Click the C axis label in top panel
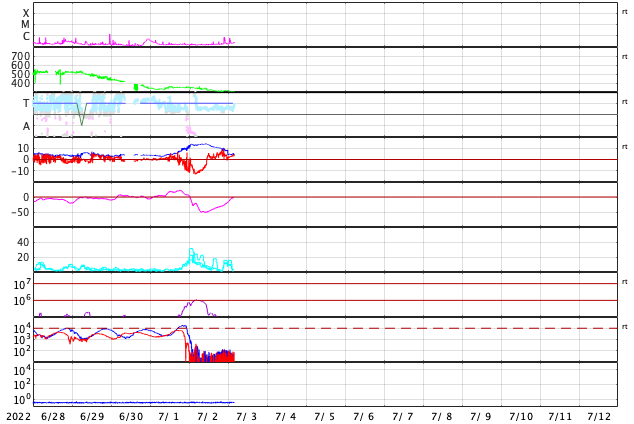 [x=26, y=36]
